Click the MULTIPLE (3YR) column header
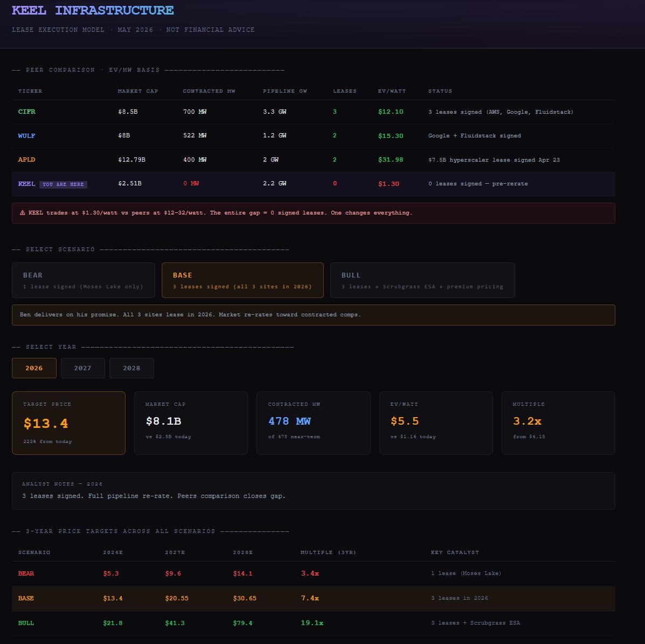Screen dimensions: 645x644 (x=328, y=552)
